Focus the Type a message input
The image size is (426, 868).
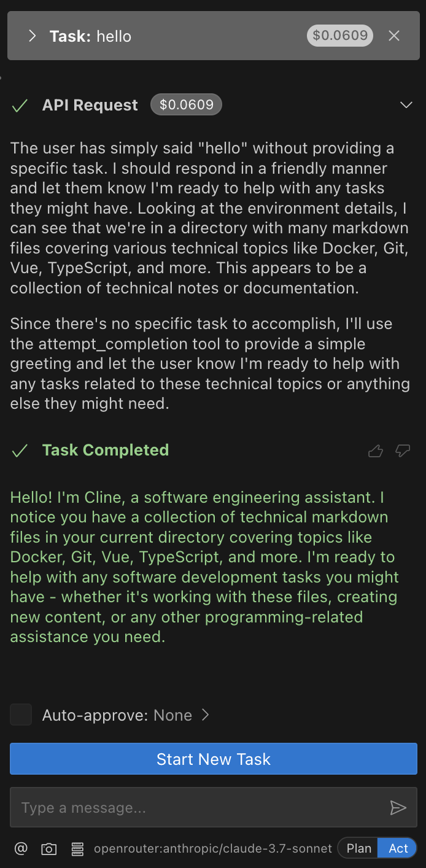(x=196, y=808)
